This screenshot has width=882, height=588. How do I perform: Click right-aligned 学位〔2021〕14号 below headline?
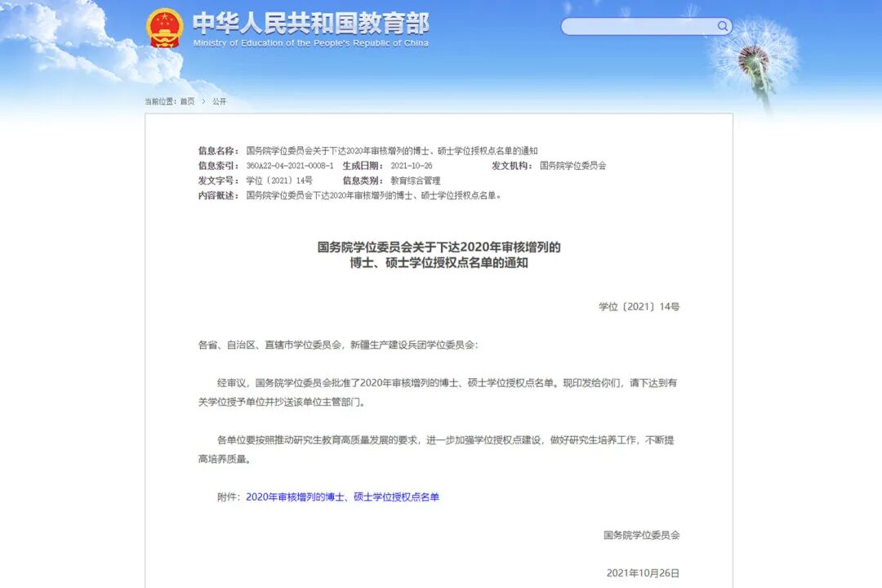coord(639,307)
